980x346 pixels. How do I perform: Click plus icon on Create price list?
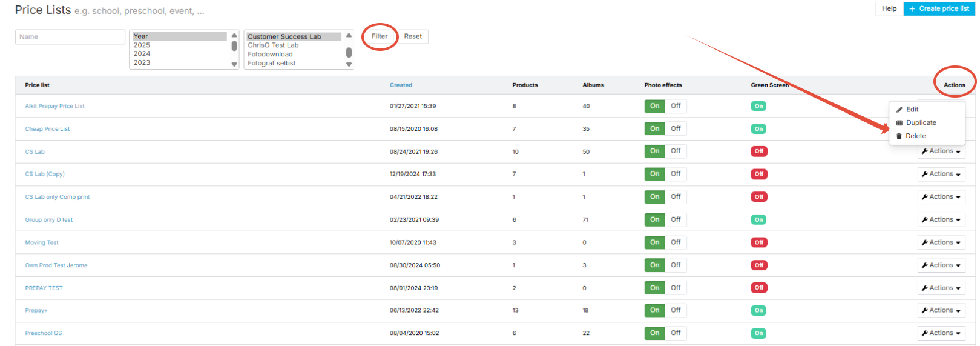912,8
